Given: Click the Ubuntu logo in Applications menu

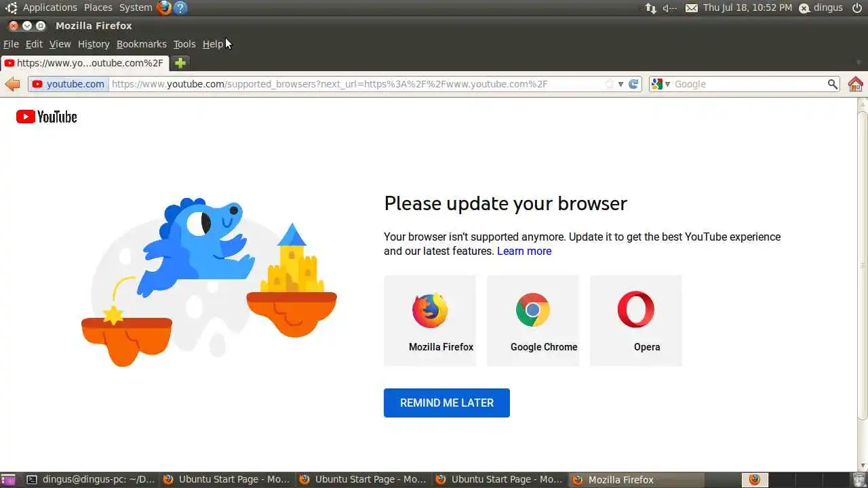Looking at the screenshot, I should [x=11, y=7].
